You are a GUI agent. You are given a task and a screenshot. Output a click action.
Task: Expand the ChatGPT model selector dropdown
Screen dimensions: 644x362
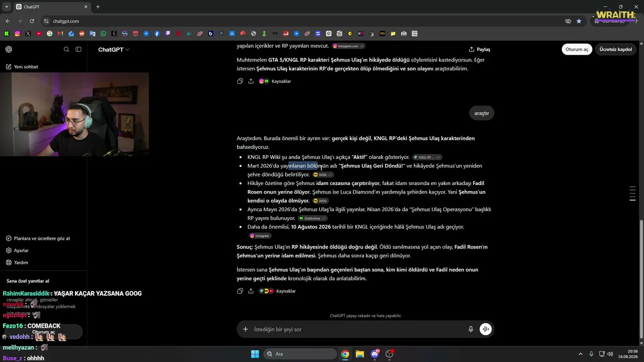tap(114, 50)
